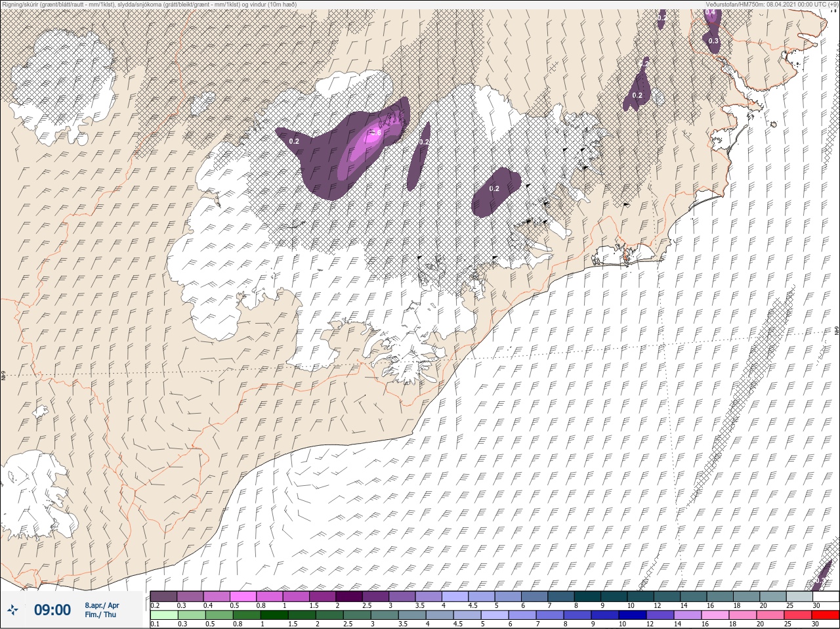Viewport: 840px width, 629px height.
Task: Select the bright pink 0.5 swatch in upper legend
Action: click(x=243, y=596)
